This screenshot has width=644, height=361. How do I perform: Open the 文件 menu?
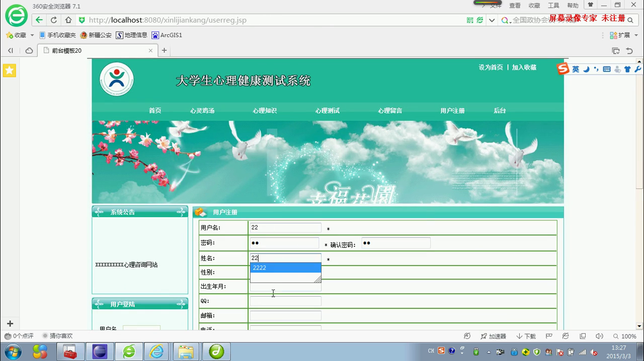click(496, 6)
